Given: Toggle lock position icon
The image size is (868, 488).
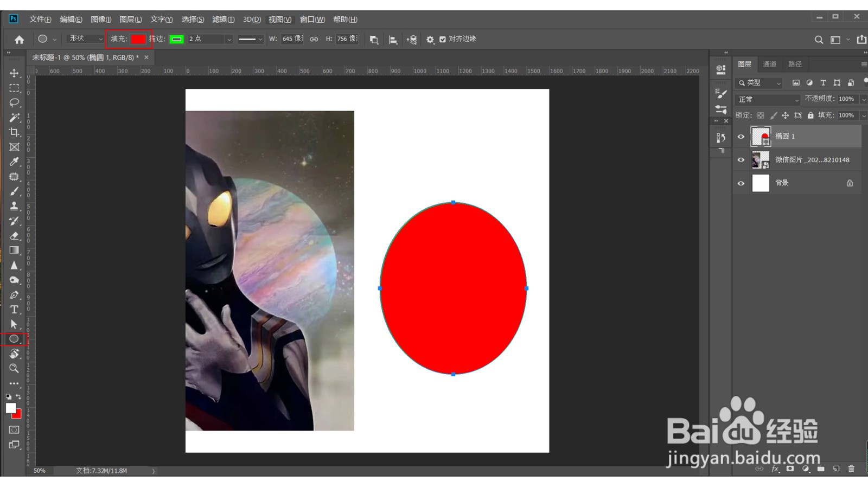Looking at the screenshot, I should click(x=785, y=115).
